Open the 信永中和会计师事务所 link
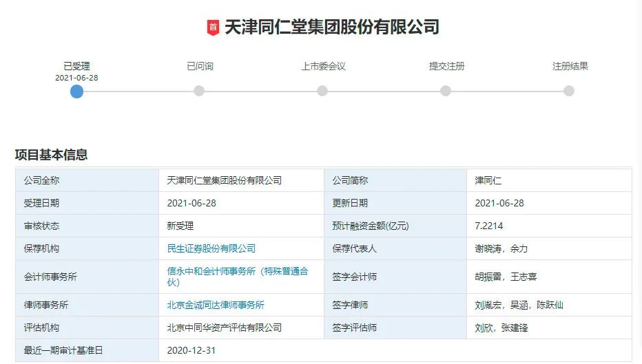Viewport: 642px width, 364px height. (x=238, y=277)
